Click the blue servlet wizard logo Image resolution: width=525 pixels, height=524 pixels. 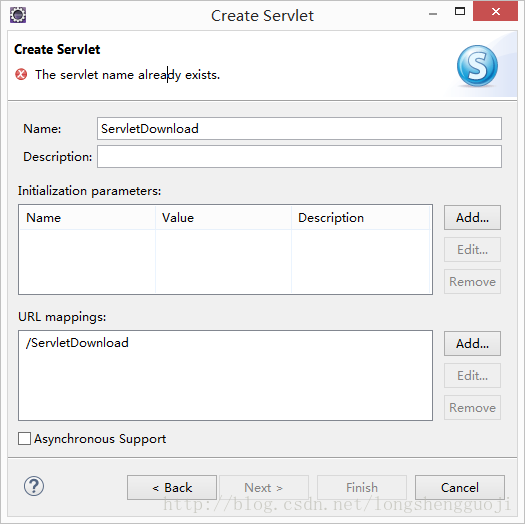(x=477, y=66)
